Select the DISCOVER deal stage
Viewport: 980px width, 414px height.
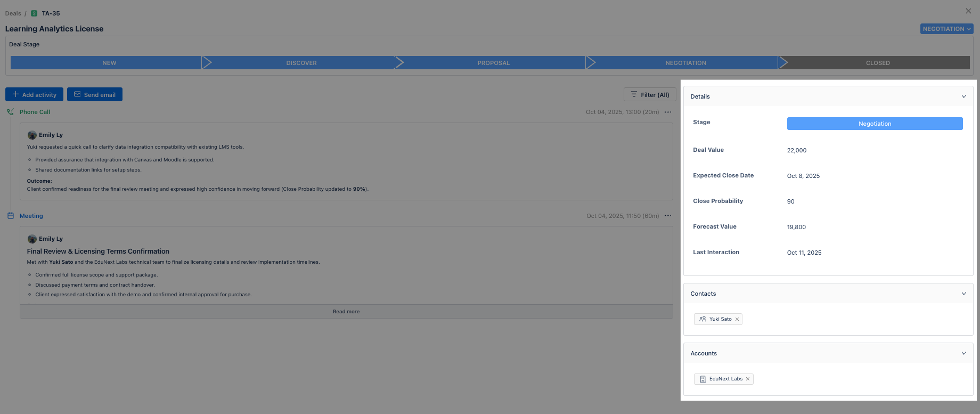pos(301,63)
